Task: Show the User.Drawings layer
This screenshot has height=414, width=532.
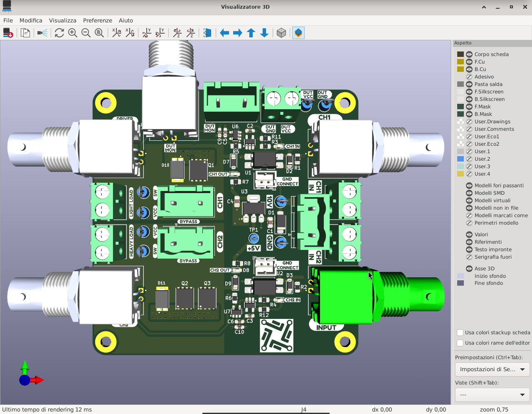Action: click(x=469, y=122)
